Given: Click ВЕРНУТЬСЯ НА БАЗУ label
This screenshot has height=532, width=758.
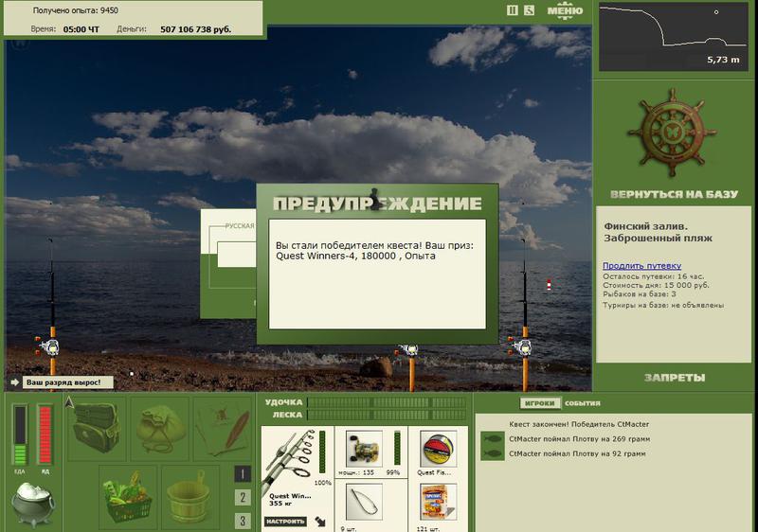Looking at the screenshot, I should pos(674,194).
